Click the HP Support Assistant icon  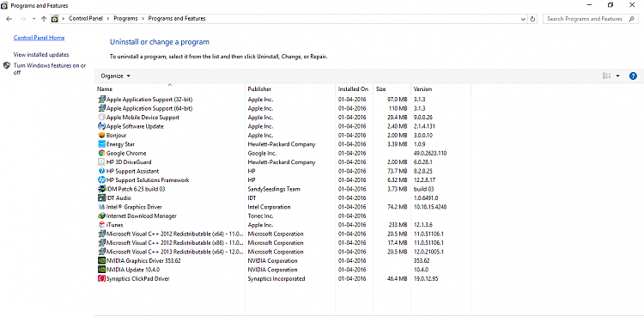(x=102, y=172)
